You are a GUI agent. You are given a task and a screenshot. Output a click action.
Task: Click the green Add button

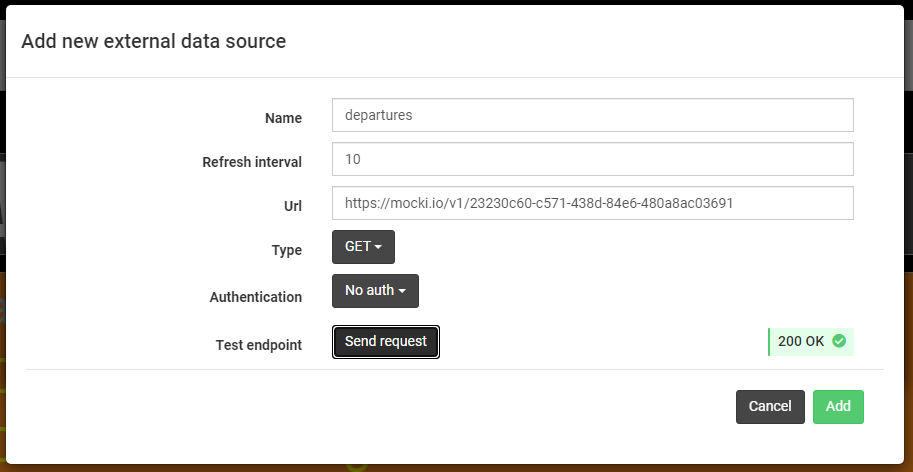(838, 406)
